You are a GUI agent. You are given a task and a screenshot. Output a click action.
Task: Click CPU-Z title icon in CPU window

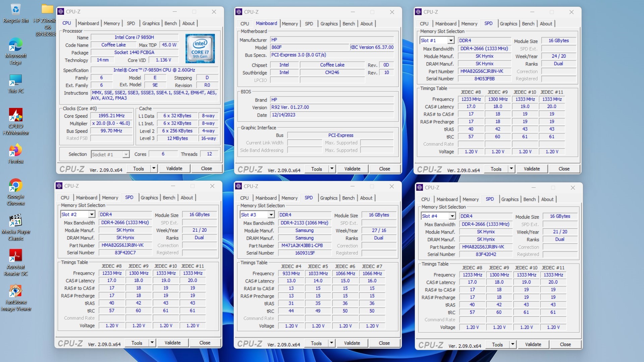coord(61,12)
